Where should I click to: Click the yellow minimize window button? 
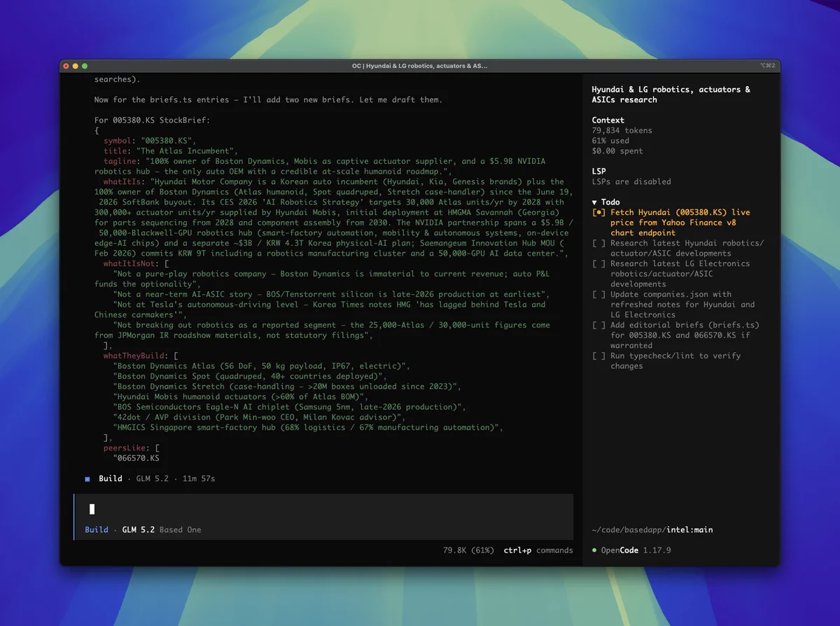click(x=76, y=66)
